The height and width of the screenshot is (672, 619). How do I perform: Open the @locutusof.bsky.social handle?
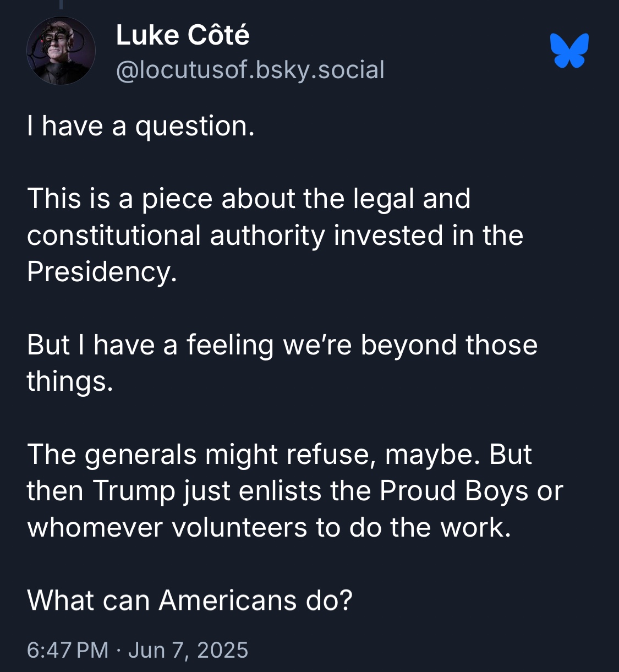(x=250, y=70)
